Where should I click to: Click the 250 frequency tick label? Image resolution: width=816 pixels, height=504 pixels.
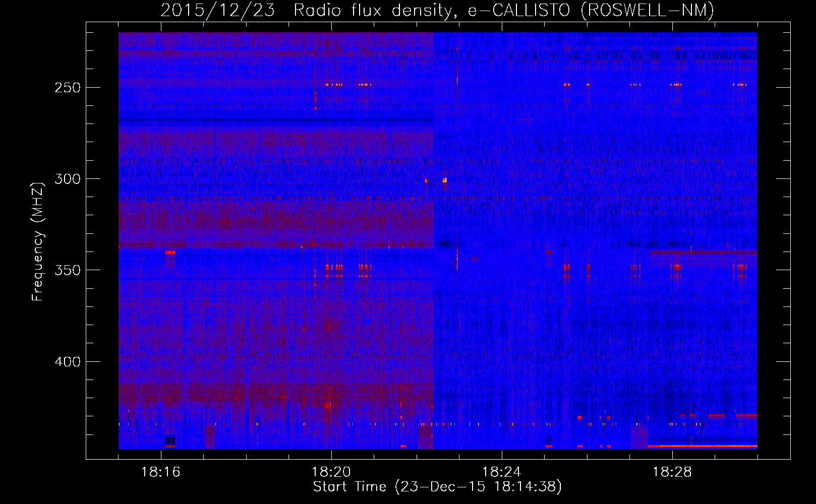pyautogui.click(x=68, y=88)
